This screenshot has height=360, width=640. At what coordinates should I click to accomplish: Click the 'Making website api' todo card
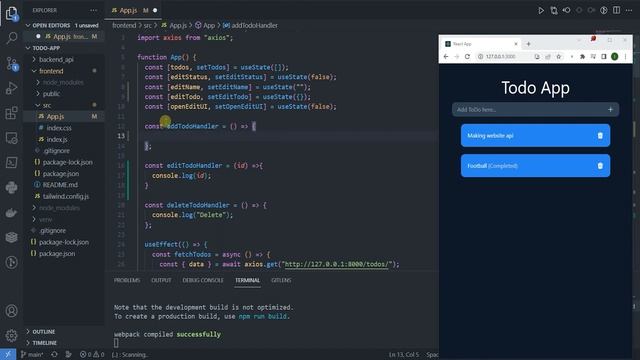536,136
